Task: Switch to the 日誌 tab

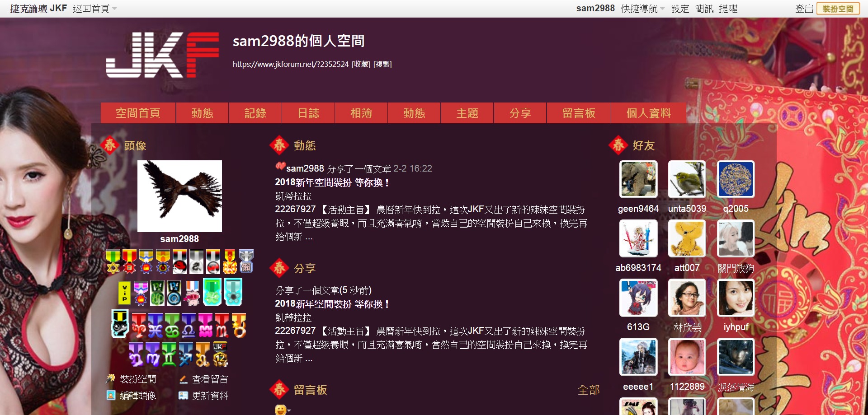Action: (x=308, y=113)
